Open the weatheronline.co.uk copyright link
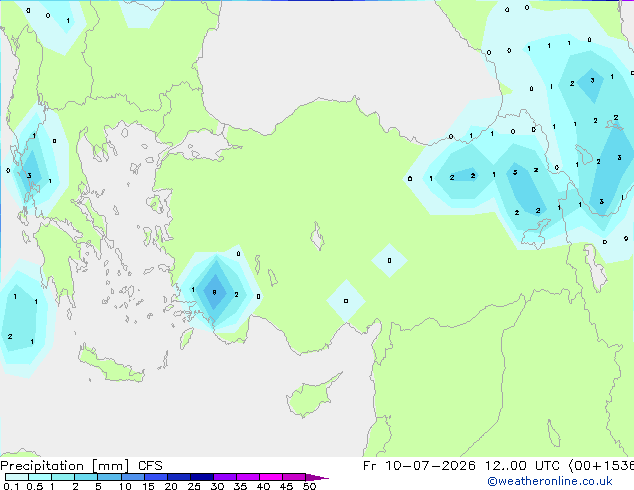Viewport: 634px width, 490px height. (x=550, y=481)
